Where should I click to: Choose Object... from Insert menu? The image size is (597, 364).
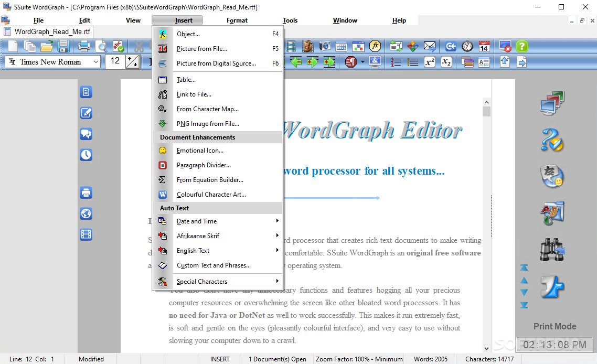coord(218,34)
